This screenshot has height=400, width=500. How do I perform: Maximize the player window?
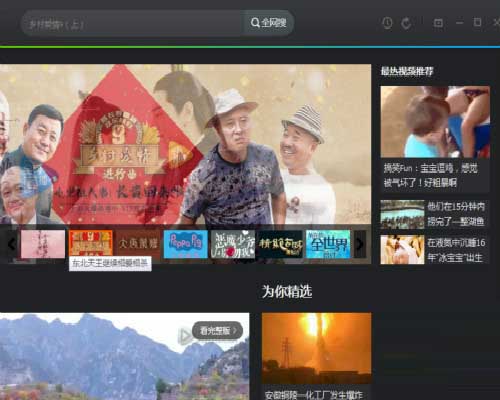pyautogui.click(x=477, y=22)
